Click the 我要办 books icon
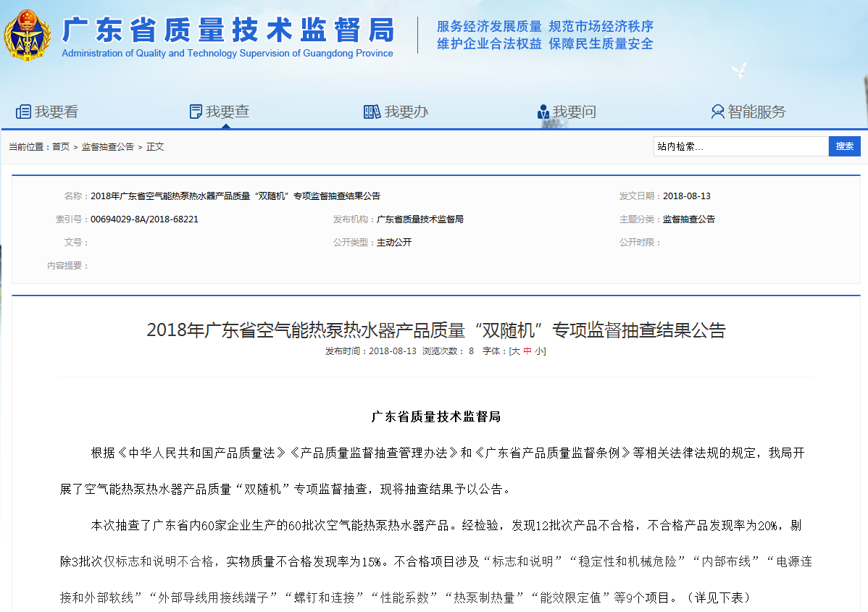 tap(372, 112)
